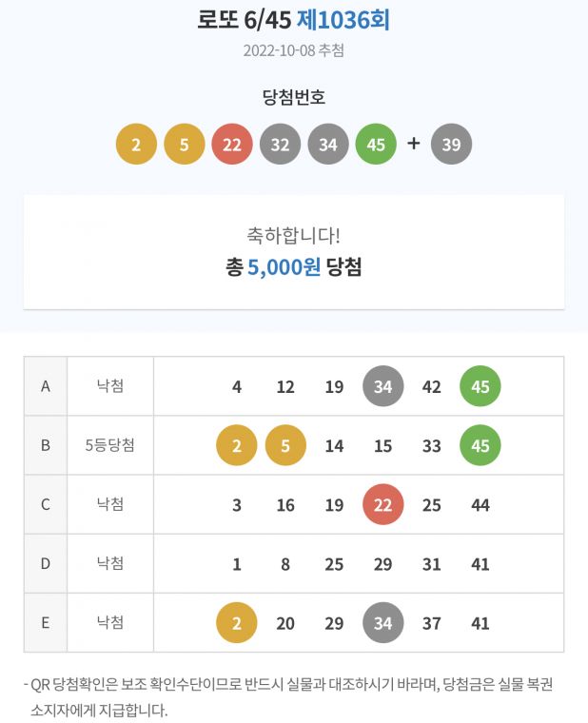Click the 축하합니다! congratulation banner

click(294, 252)
